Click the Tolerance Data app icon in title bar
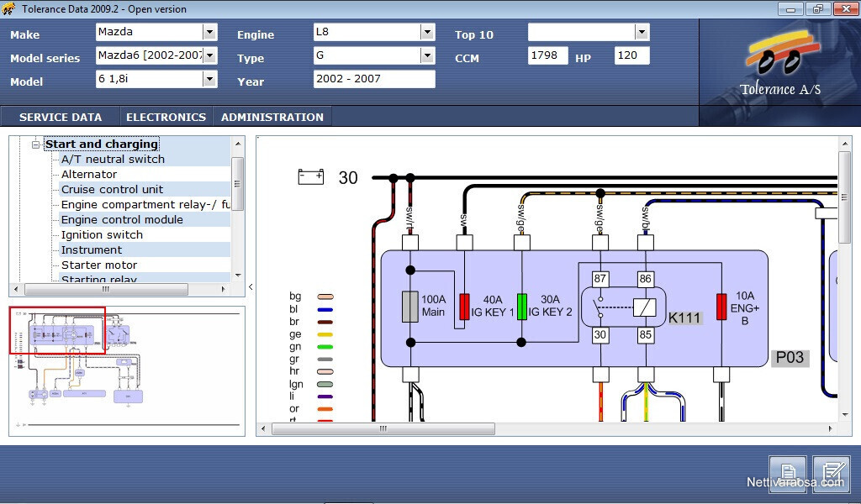The width and height of the screenshot is (861, 504). tap(9, 8)
